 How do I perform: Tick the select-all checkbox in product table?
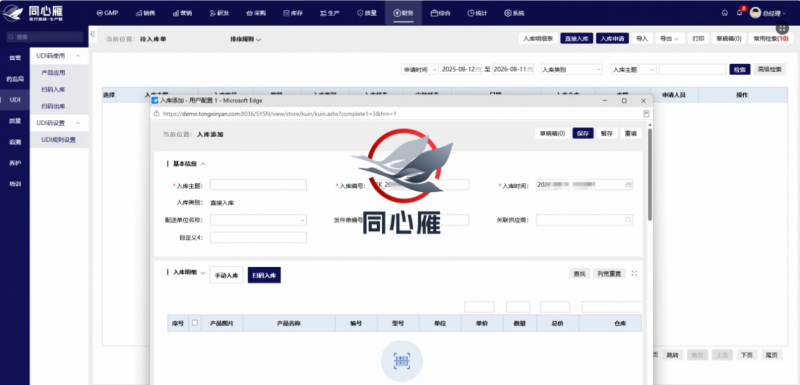point(194,323)
